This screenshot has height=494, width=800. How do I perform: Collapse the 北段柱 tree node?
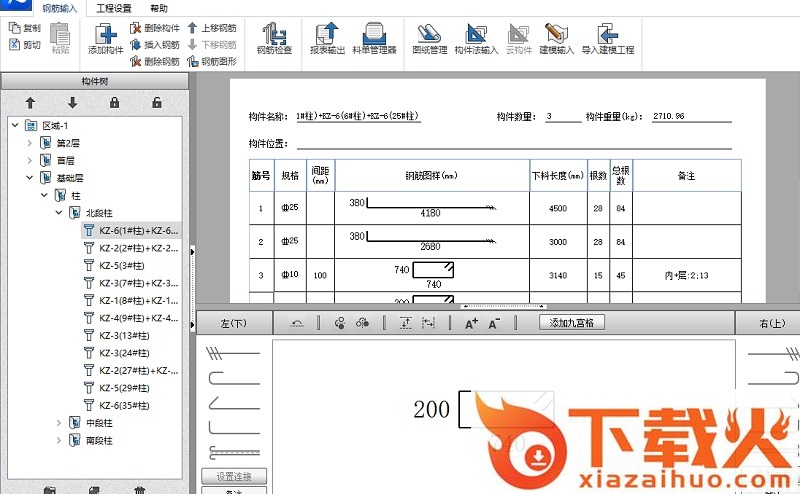pos(58,212)
